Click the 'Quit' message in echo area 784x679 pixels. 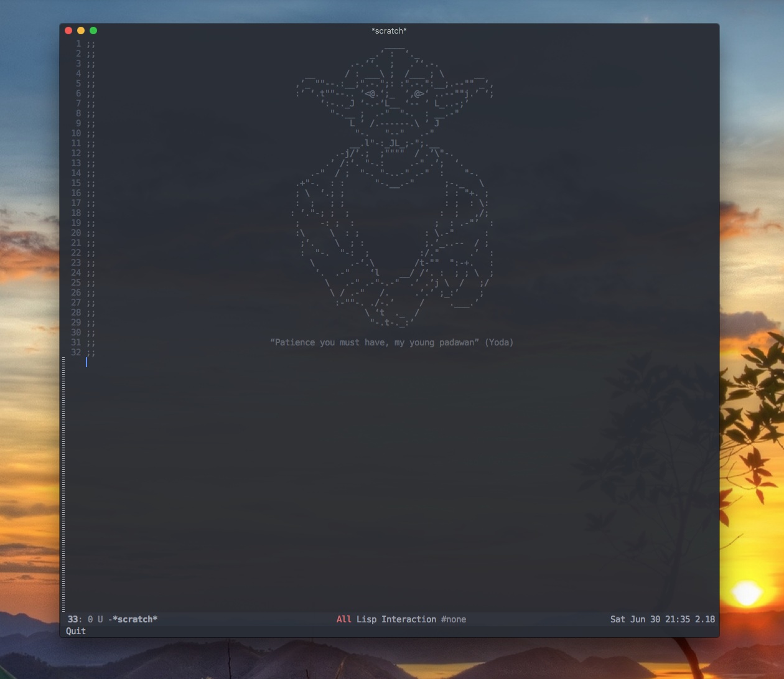[x=76, y=631]
